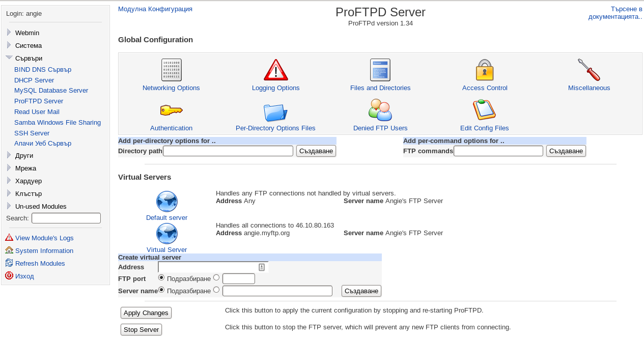Focus the sidebar Search field

(x=66, y=218)
